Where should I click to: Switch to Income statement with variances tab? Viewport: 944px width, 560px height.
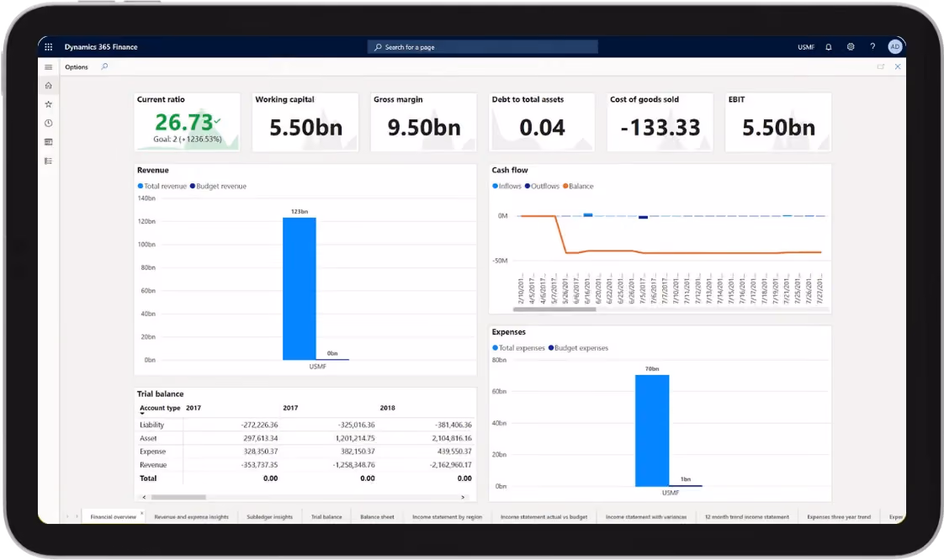tap(646, 516)
